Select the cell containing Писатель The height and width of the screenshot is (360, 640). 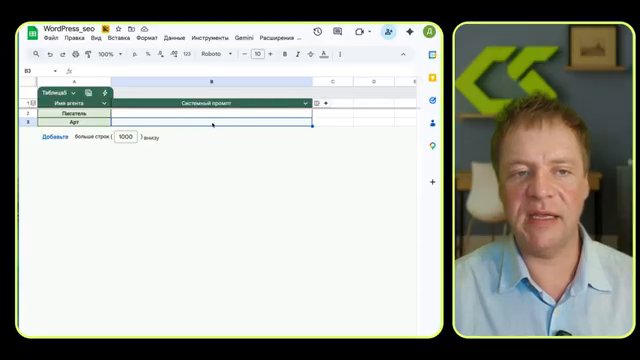[74, 113]
